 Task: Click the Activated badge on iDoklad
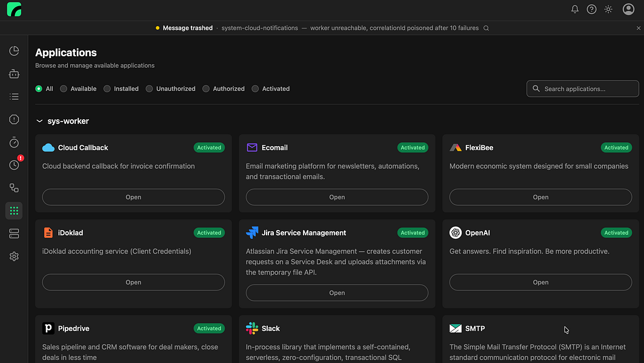(209, 232)
